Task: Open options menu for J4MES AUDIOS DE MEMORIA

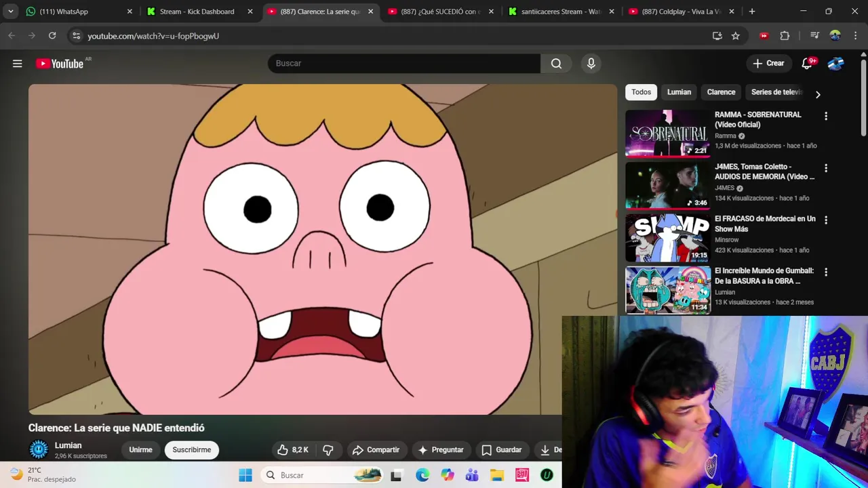Action: point(826,168)
